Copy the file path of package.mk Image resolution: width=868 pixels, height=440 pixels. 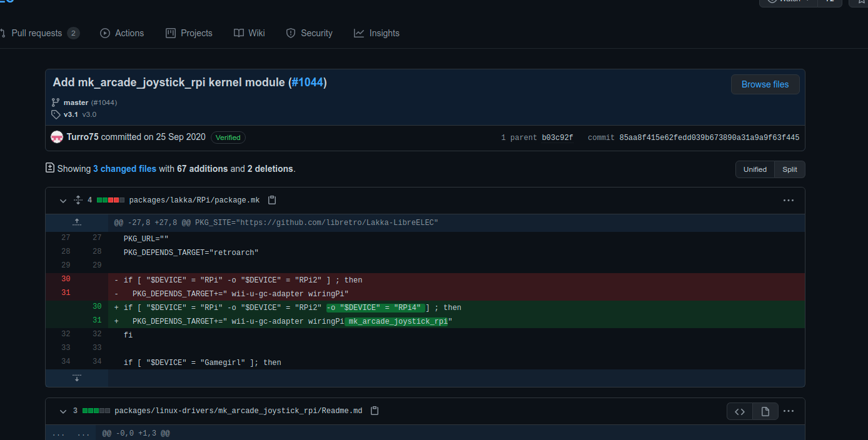pos(272,200)
